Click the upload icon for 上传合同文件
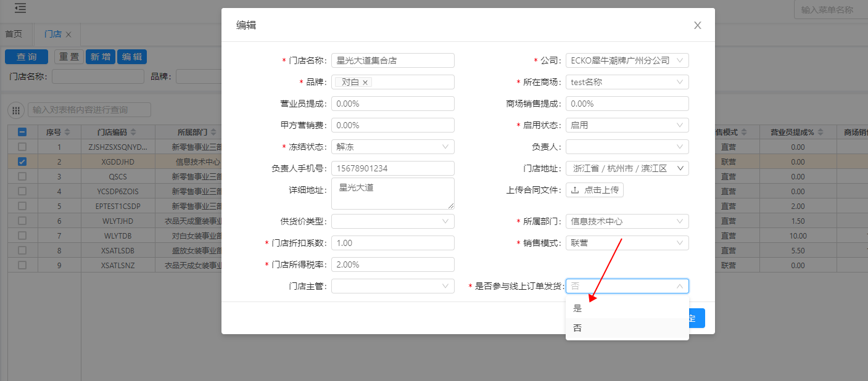This screenshot has width=868, height=381. 574,190
